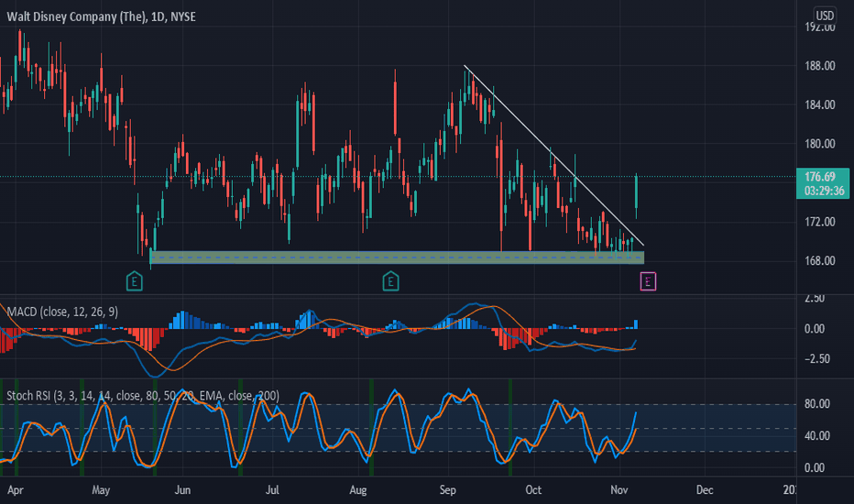Click the Walt Disney Company chart title
854x504 pixels.
click(102, 16)
